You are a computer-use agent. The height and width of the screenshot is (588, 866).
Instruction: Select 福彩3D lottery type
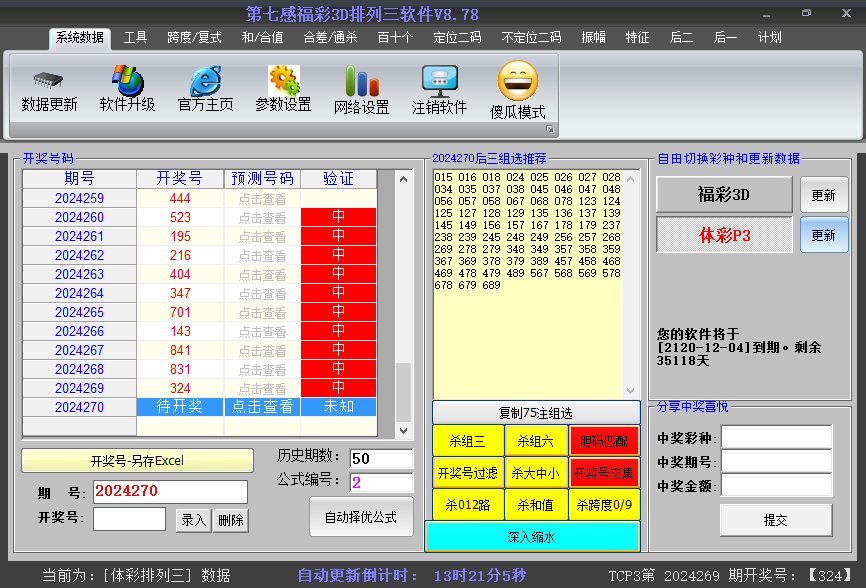pyautogui.click(x=723, y=195)
